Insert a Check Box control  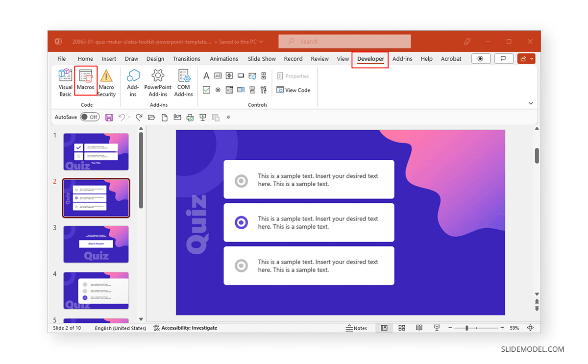206,90
